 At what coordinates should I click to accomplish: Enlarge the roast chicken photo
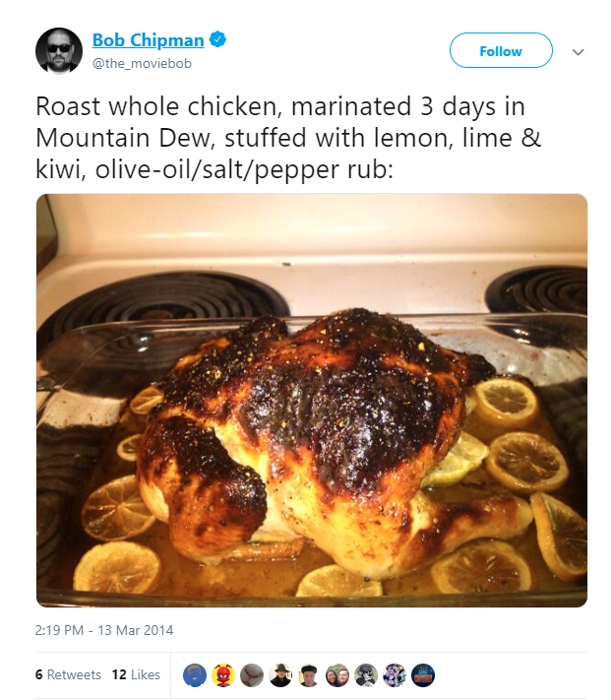[x=312, y=401]
